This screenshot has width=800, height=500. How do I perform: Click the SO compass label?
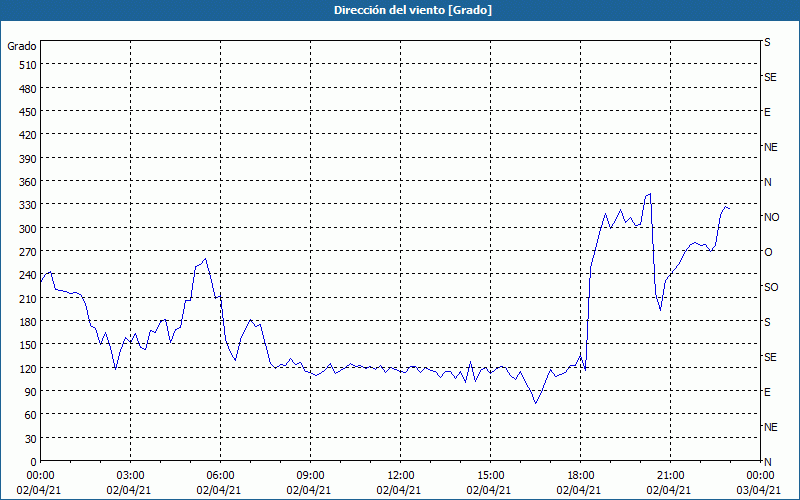pos(771,287)
